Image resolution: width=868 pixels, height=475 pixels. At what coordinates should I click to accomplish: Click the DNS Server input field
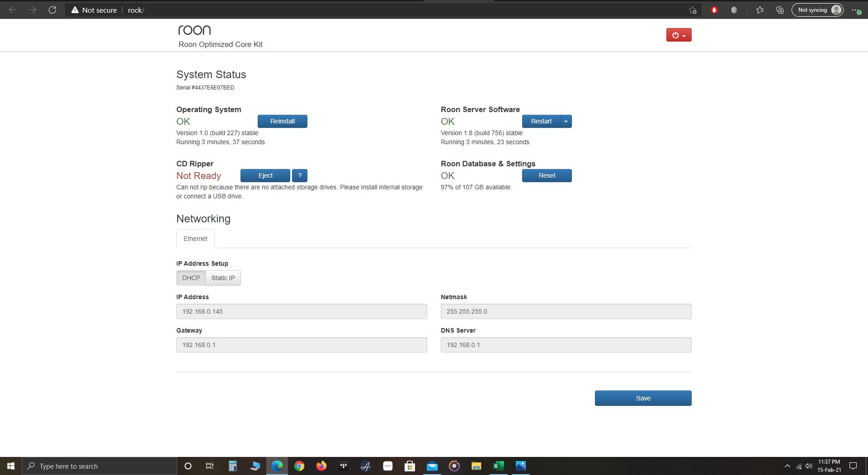tap(566, 345)
